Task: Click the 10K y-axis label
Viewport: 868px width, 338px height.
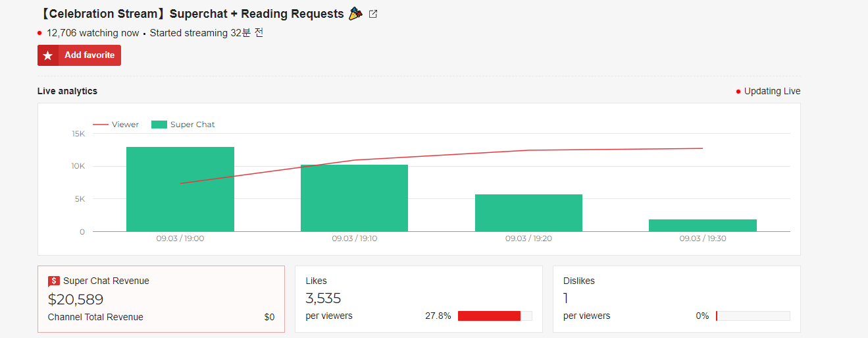Action: pyautogui.click(x=78, y=166)
